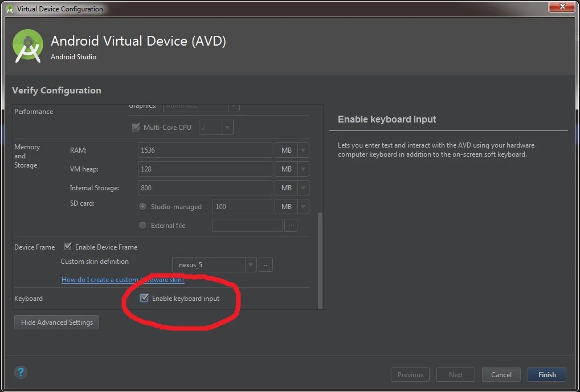Open the RAM unit dropdown showing MB

(x=301, y=150)
